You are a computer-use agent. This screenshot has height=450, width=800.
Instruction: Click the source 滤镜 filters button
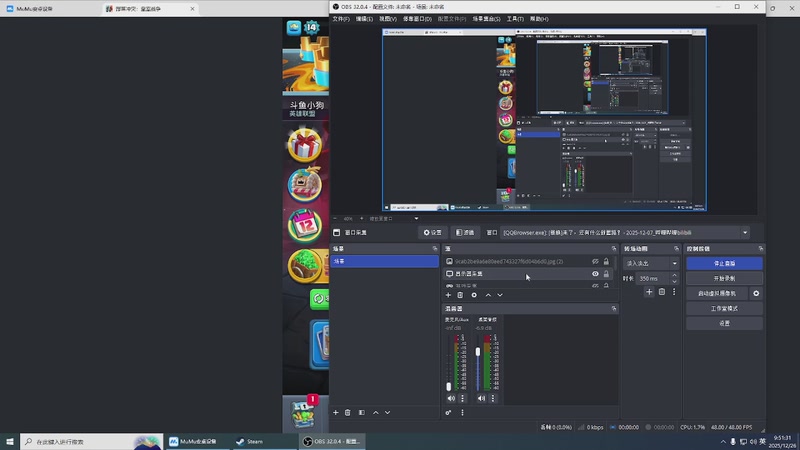point(465,233)
